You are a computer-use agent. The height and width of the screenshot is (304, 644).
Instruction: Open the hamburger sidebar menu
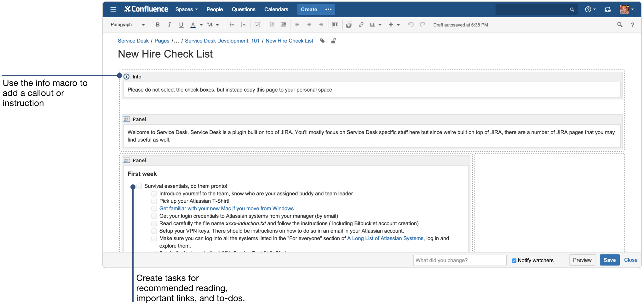(113, 9)
